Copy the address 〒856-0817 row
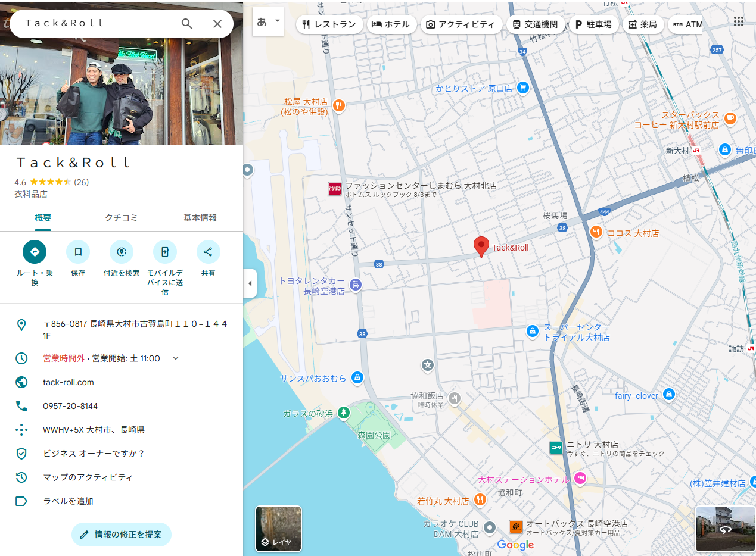 tap(122, 330)
